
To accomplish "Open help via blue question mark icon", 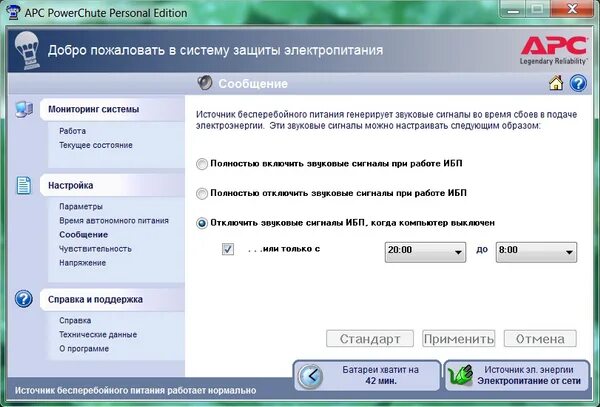I will pyautogui.click(x=578, y=83).
